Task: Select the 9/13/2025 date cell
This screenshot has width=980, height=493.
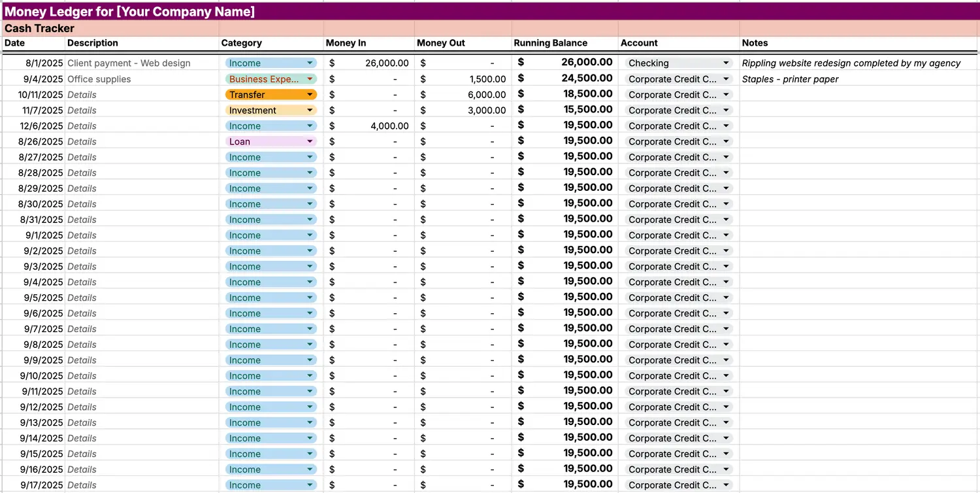Action: [33, 423]
